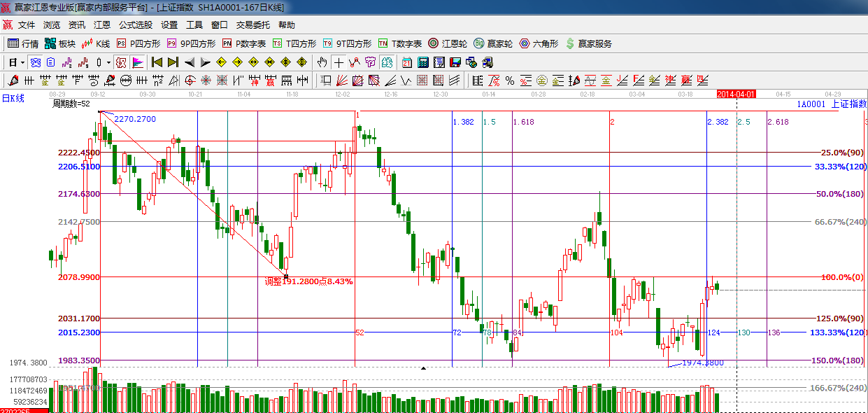Image resolution: width=868 pixels, height=413 pixels.
Task: Open the 公式选股 menu
Action: point(135,24)
